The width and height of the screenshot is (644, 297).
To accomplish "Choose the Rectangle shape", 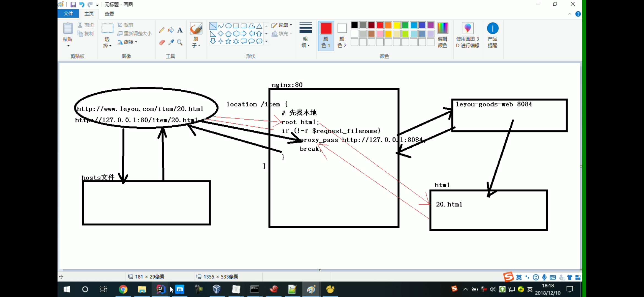I will [236, 26].
